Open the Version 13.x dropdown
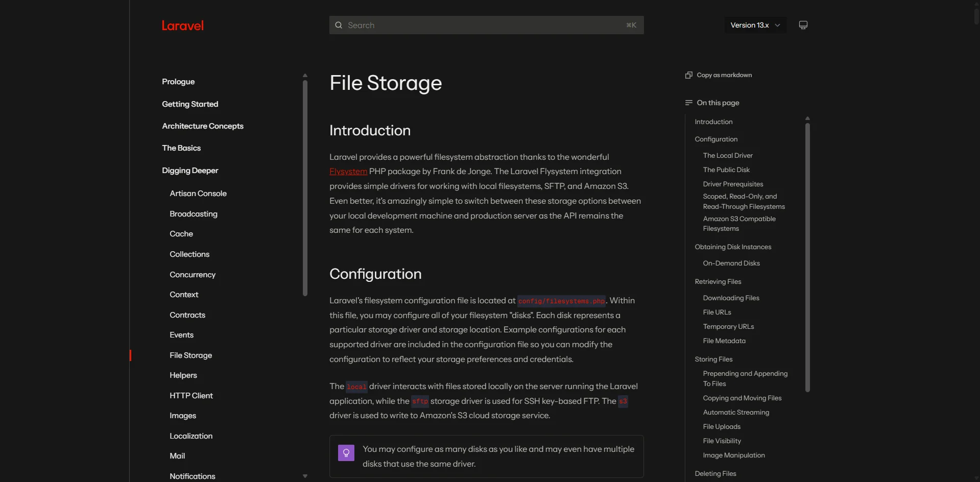 755,25
